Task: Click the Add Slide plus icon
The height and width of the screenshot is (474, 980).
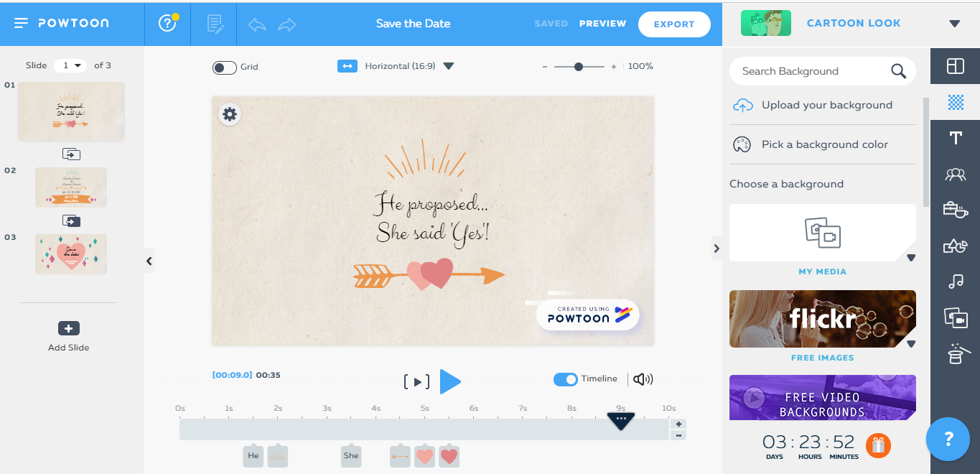Action: tap(68, 328)
